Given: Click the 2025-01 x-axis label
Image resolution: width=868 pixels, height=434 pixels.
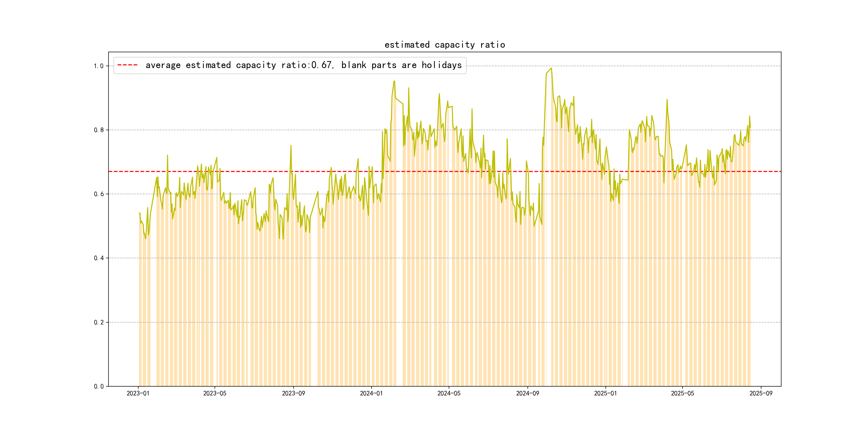Looking at the screenshot, I should (605, 393).
